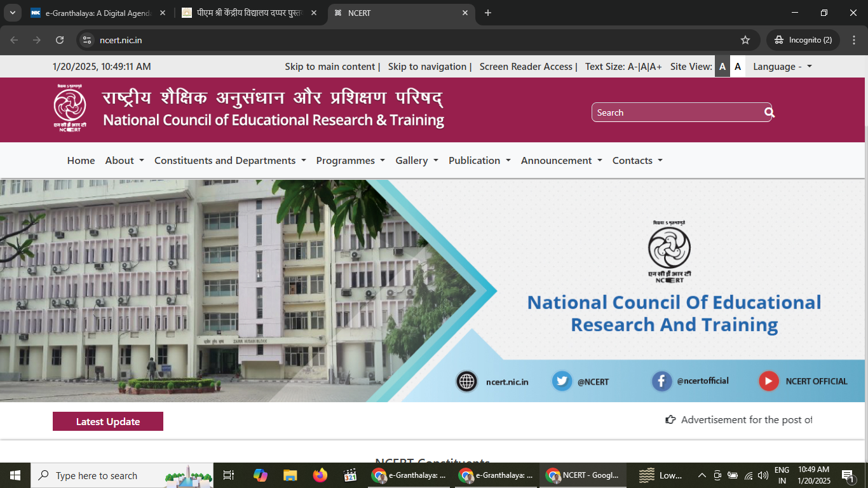Click the battery icon in system tray
Screen dimensions: 868x488
pyautogui.click(x=733, y=475)
